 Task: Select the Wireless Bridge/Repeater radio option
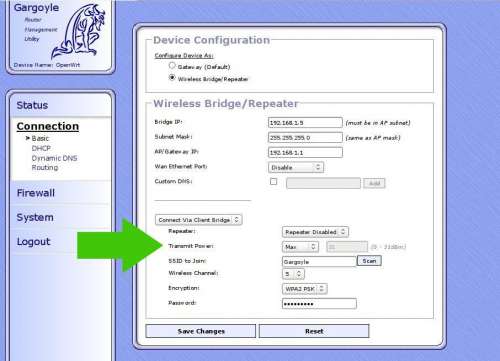(x=172, y=78)
